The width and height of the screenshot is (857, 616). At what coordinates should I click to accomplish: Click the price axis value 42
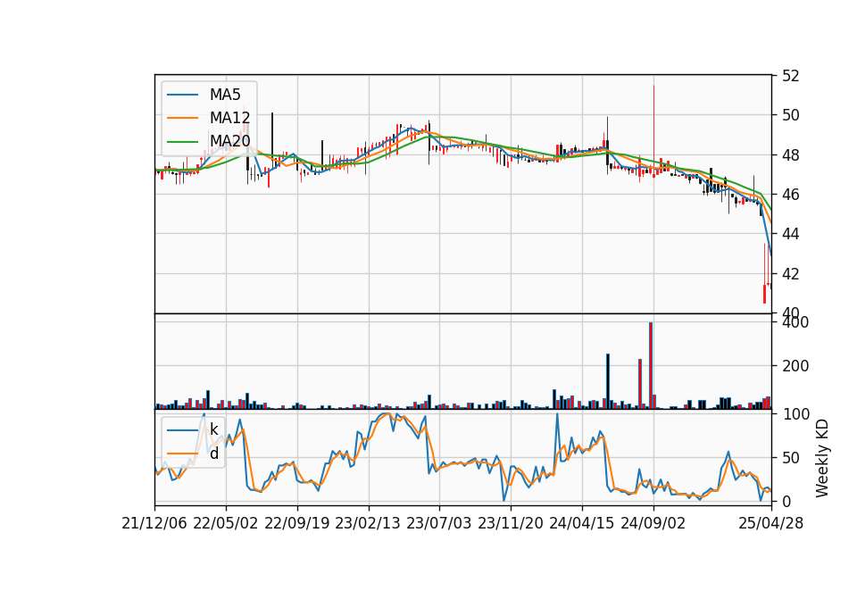click(790, 274)
